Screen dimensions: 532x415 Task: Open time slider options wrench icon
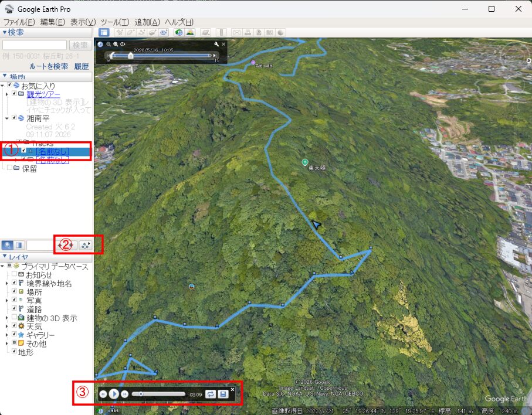(216, 44)
